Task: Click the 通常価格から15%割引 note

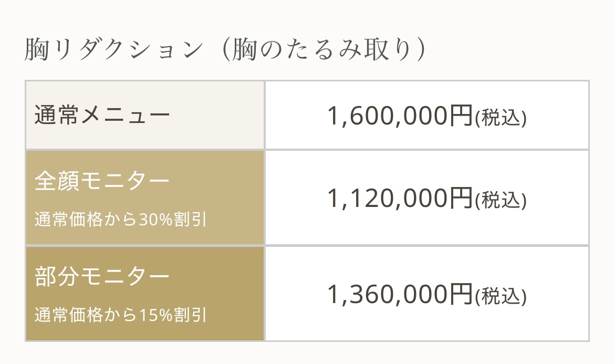Action: click(120, 315)
